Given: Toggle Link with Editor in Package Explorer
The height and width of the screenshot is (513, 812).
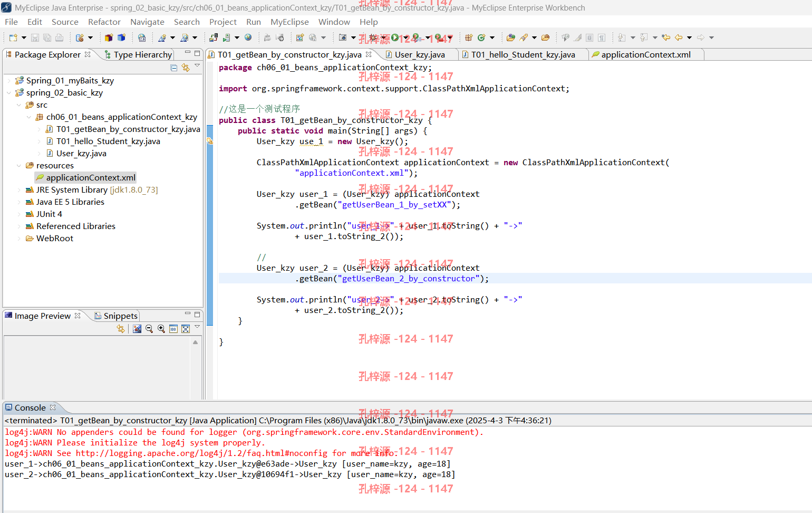Looking at the screenshot, I should tap(186, 68).
